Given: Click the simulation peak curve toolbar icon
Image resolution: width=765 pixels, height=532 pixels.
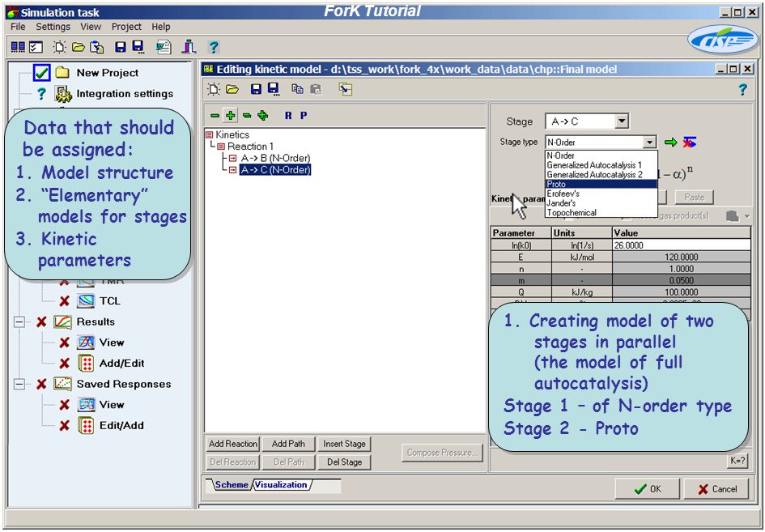Looking at the screenshot, I should point(189,47).
